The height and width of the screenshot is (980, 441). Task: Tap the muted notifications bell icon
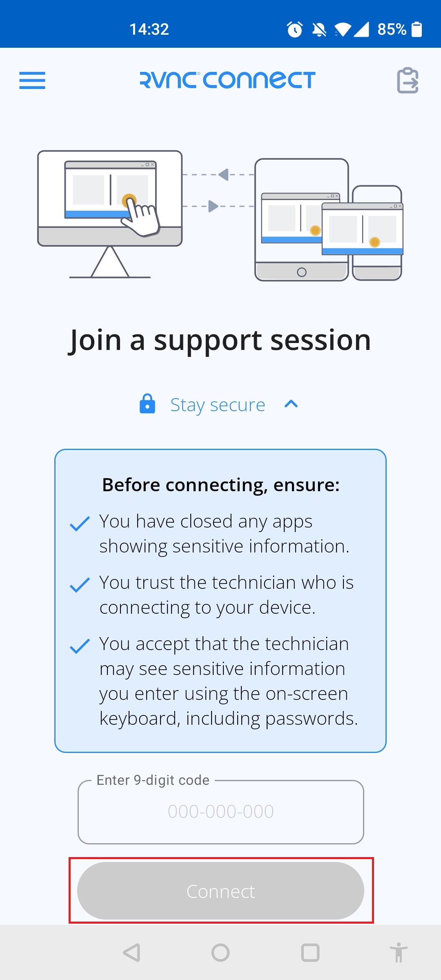(319, 29)
